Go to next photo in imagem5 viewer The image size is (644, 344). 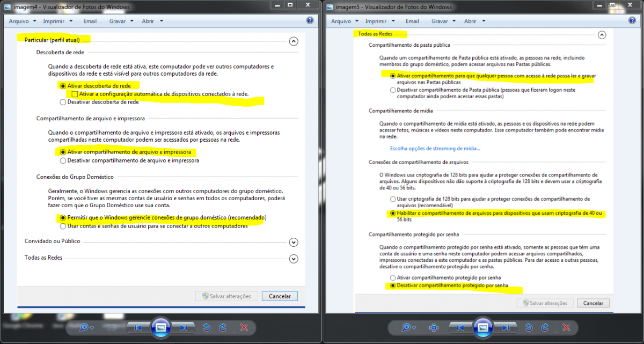tap(505, 327)
